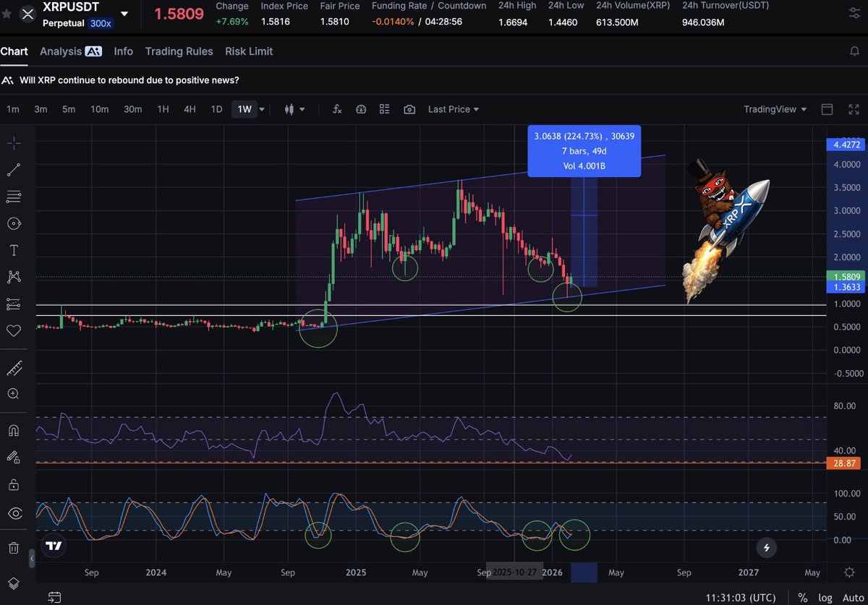This screenshot has width=868, height=605.
Task: Select the 3m timeframe
Action: (x=41, y=109)
